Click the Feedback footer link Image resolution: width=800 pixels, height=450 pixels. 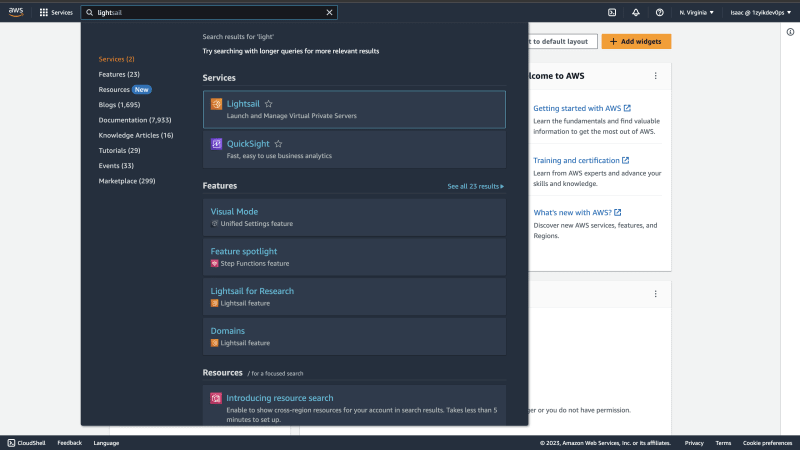coord(69,443)
